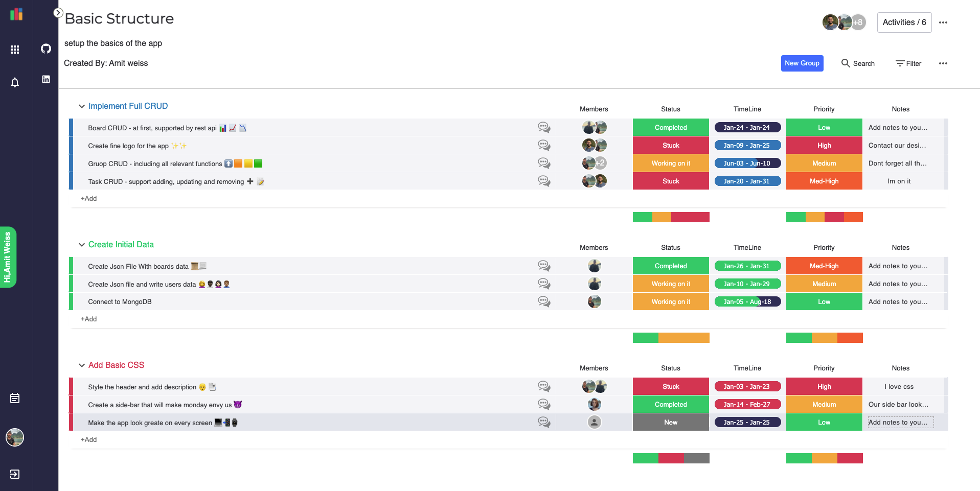Open the ellipsis menu next to Filter
980x491 pixels.
943,63
